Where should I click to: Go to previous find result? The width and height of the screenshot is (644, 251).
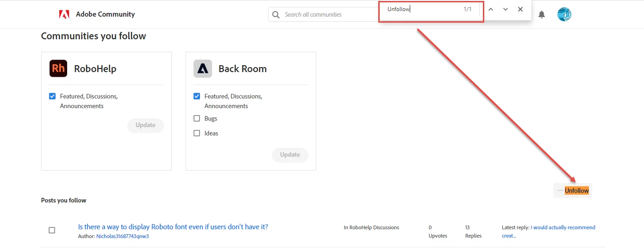click(x=491, y=9)
